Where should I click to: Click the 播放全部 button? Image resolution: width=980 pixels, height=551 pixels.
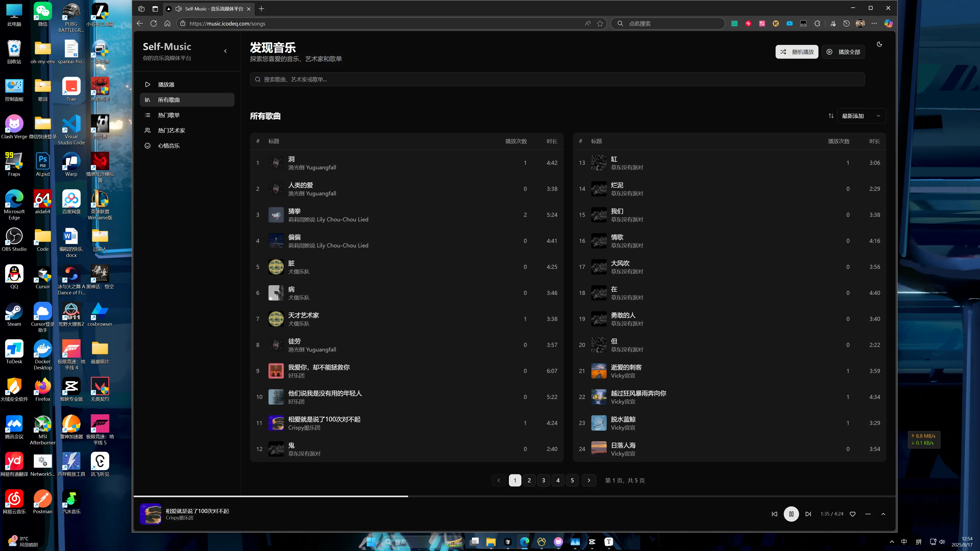point(843,52)
